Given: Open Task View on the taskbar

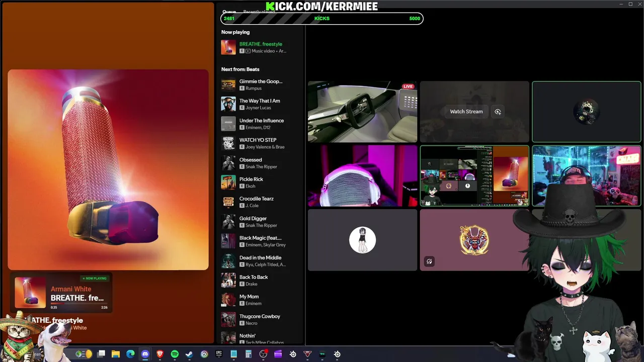Looking at the screenshot, I should tap(101, 354).
